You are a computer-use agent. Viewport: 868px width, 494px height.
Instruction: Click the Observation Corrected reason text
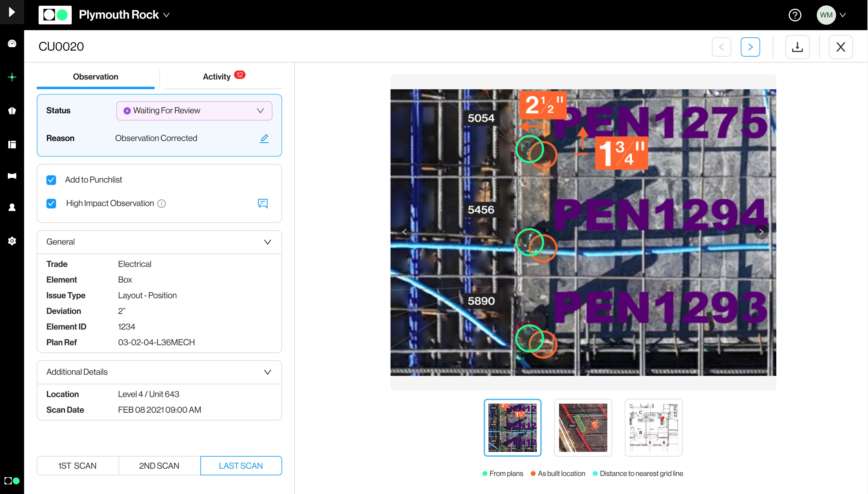[156, 138]
